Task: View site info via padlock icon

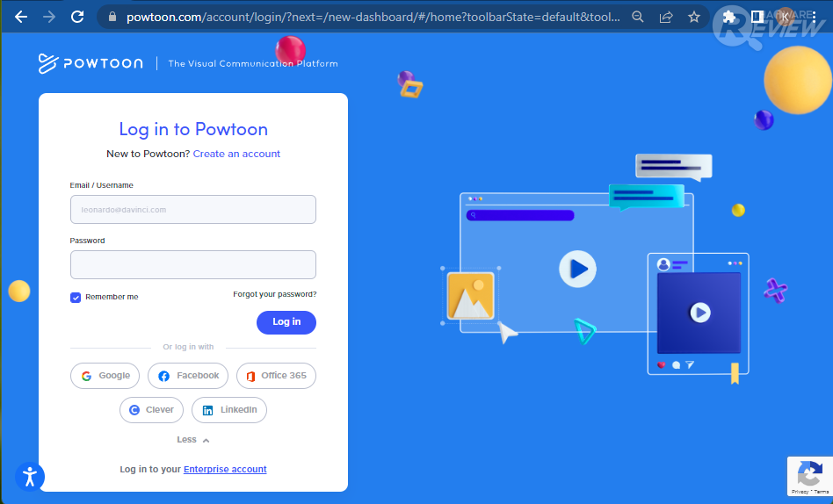Action: point(112,17)
